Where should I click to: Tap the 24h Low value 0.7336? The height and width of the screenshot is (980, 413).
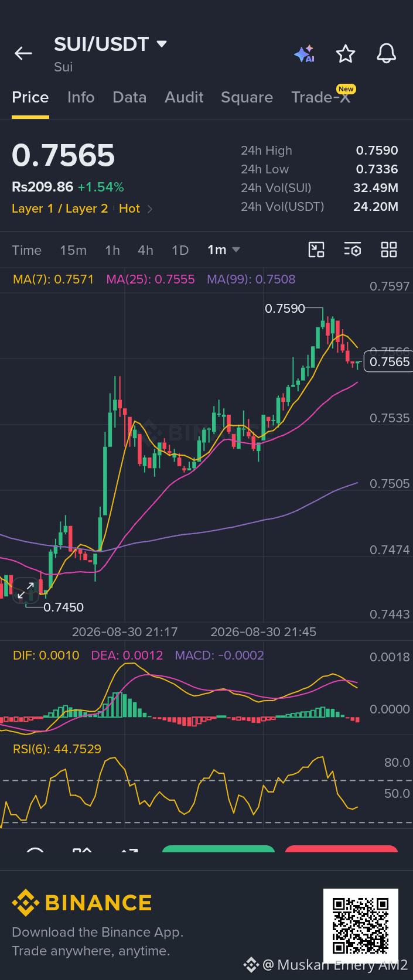[x=377, y=169]
